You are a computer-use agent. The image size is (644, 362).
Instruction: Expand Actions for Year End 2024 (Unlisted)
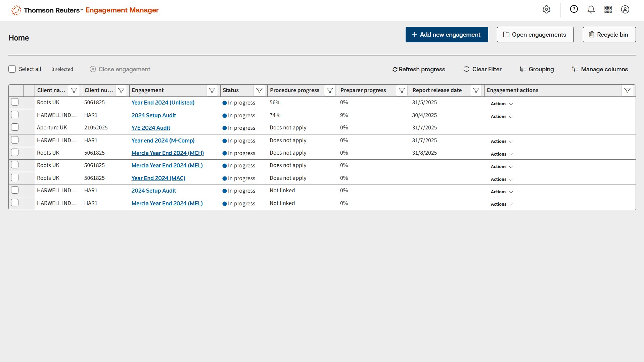[502, 104]
